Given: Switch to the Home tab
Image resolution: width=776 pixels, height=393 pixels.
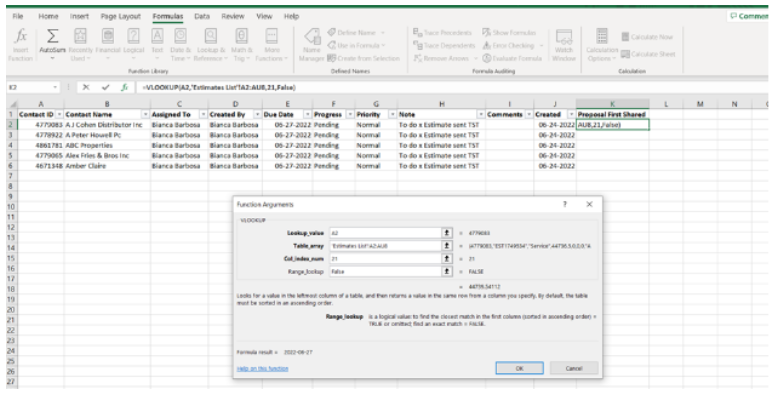Looking at the screenshot, I should [x=48, y=16].
